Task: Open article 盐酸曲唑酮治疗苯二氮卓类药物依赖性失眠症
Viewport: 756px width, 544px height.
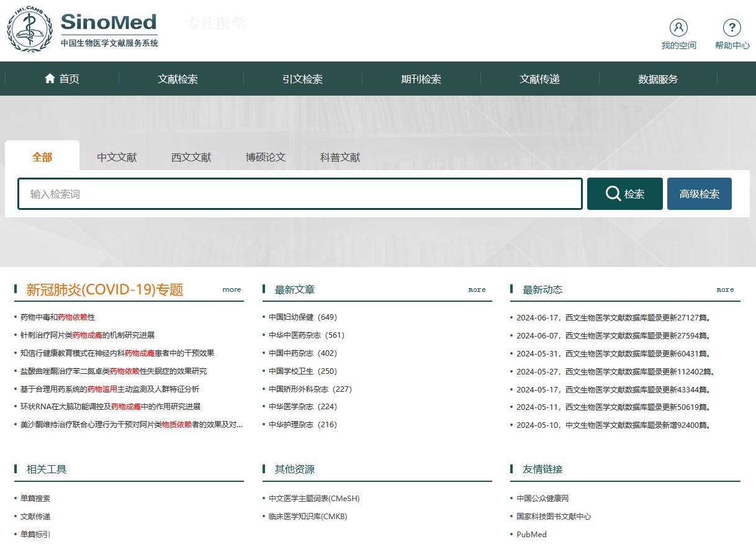Action: (114, 371)
